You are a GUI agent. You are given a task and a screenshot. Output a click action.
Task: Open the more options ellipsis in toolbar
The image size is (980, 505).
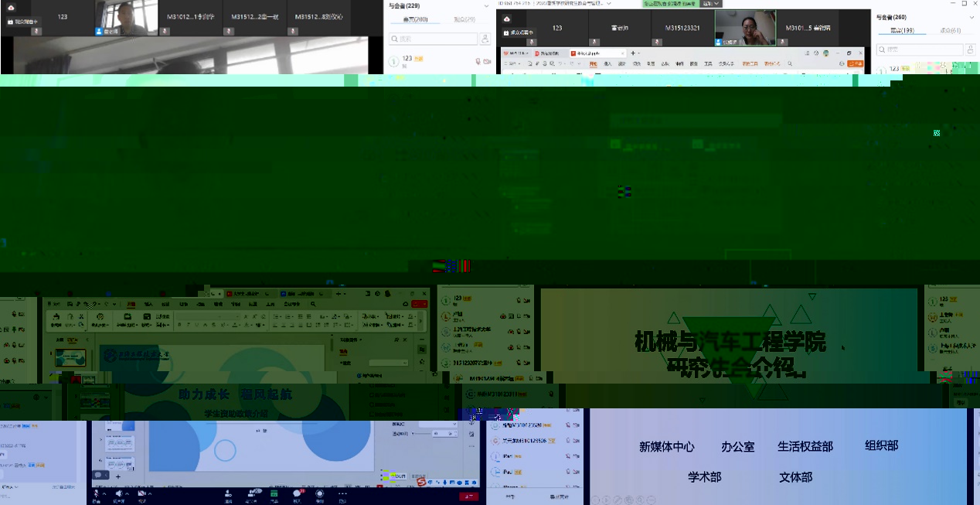click(342, 493)
